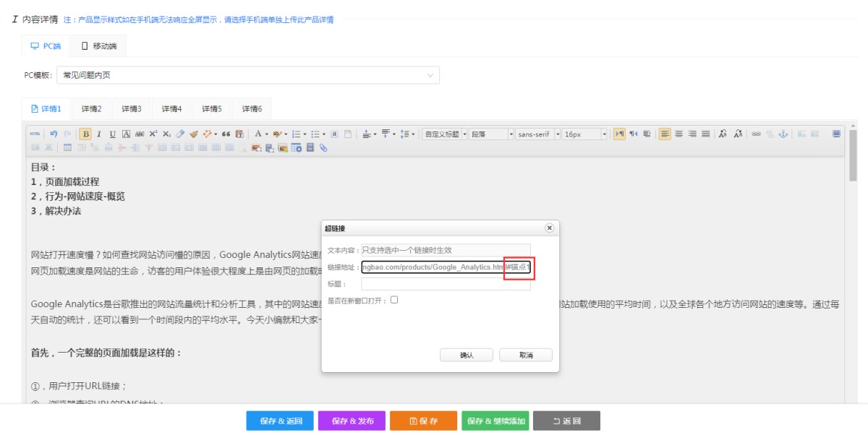868x435 pixels.
Task: Apply underline formatting from the toolbar
Action: tap(112, 134)
